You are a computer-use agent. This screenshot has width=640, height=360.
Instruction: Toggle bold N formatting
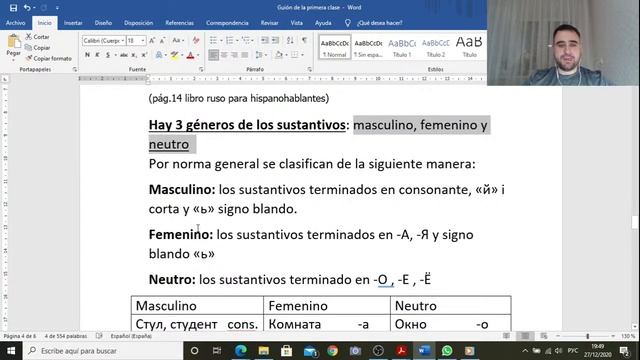87,55
